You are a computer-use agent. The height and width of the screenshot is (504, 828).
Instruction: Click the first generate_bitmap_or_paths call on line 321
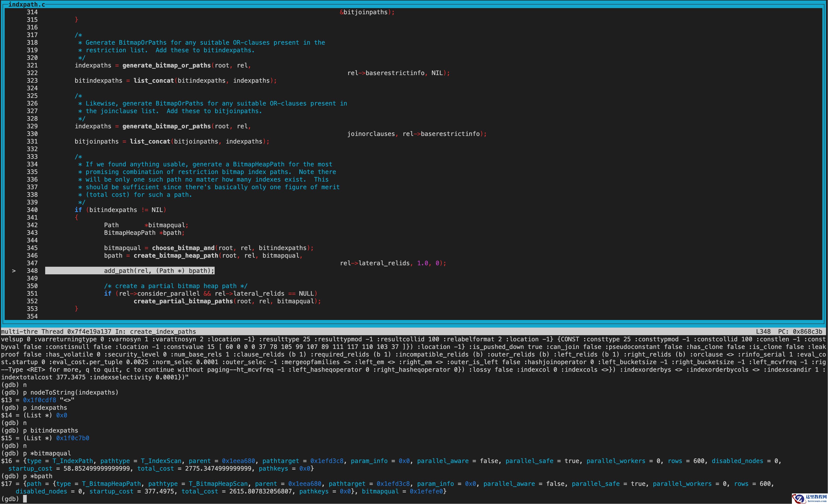(166, 65)
